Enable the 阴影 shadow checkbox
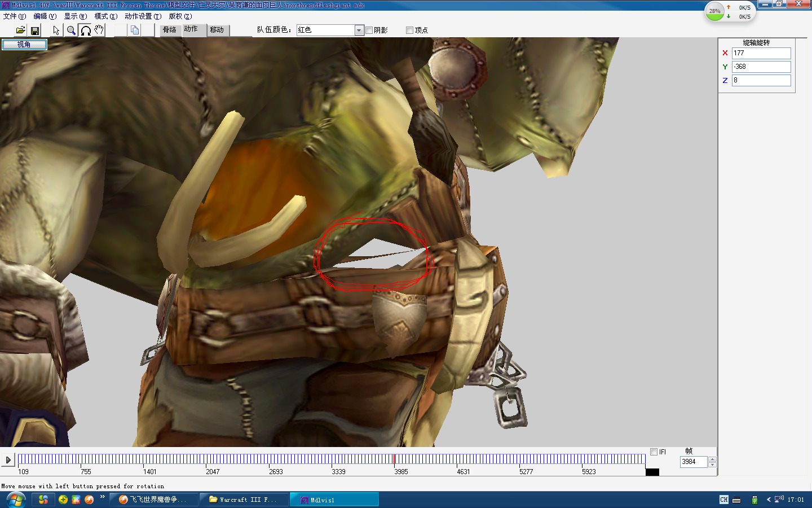This screenshot has width=812, height=508. click(369, 30)
